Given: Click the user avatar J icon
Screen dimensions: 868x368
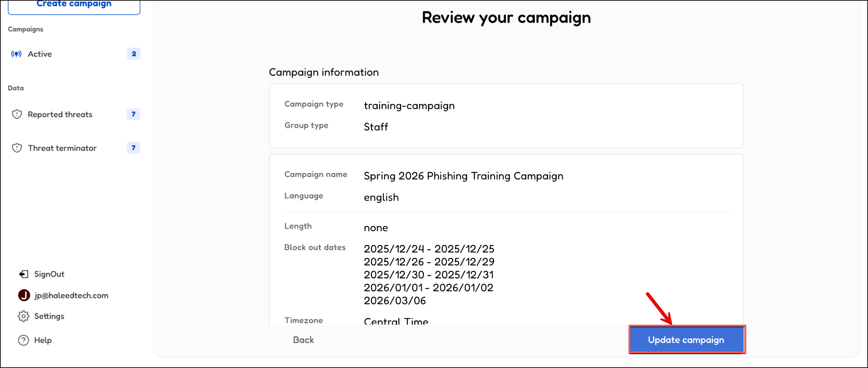Looking at the screenshot, I should pyautogui.click(x=24, y=295).
